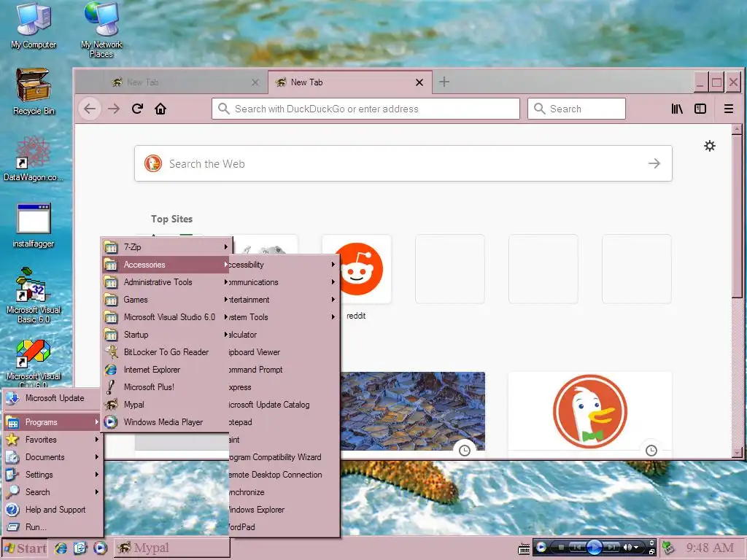Close the active New Tab
The width and height of the screenshot is (747, 560).
coord(419,82)
